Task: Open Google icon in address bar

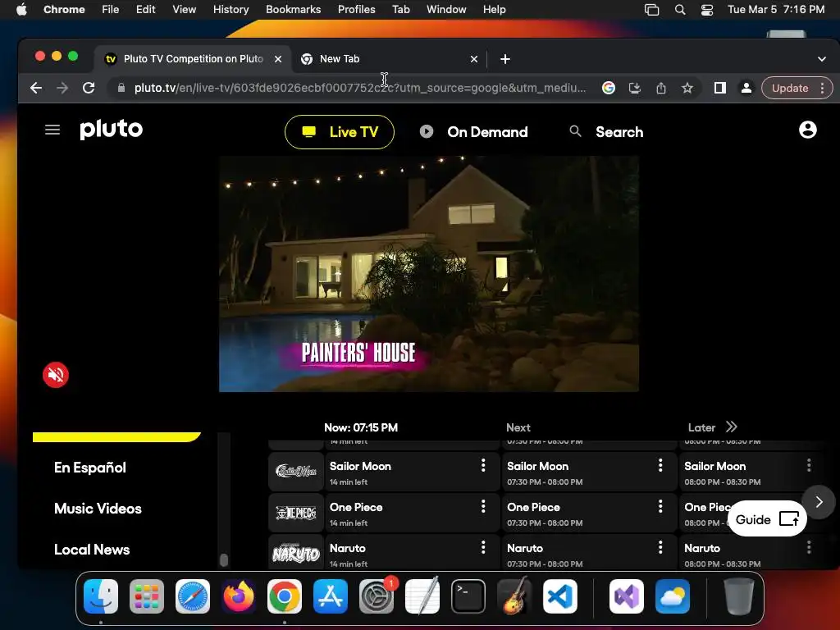Action: (x=609, y=88)
